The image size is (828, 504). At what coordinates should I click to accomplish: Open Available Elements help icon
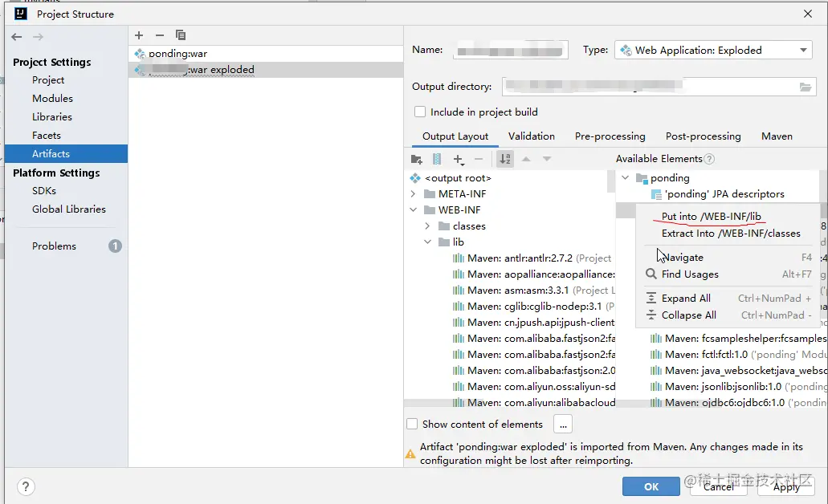point(710,159)
